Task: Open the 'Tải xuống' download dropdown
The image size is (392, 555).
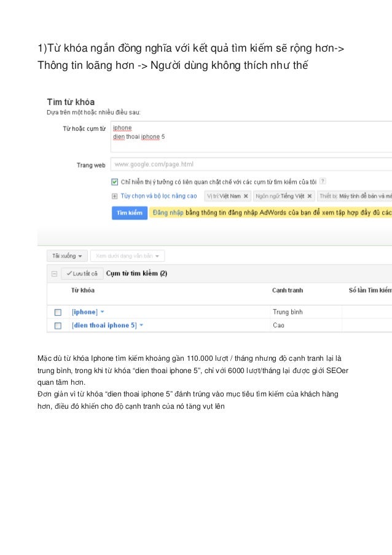Action: 67,256
